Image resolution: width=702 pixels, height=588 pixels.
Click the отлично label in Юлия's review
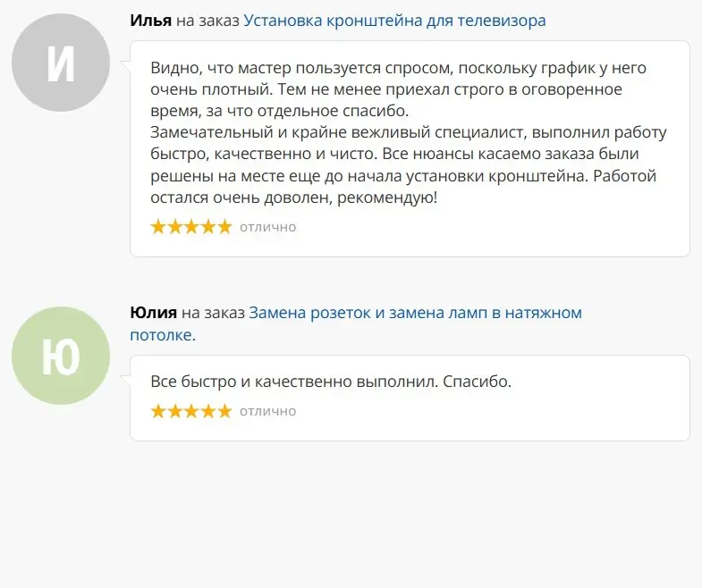pyautogui.click(x=267, y=411)
